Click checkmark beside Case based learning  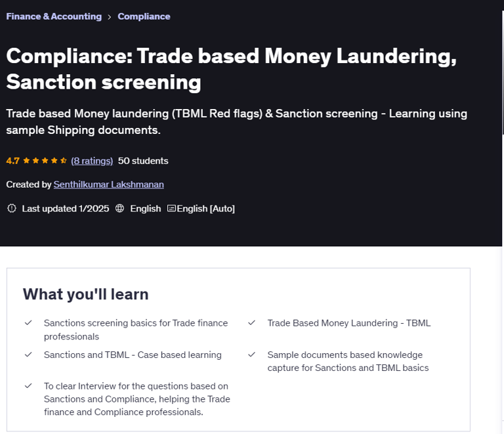click(28, 355)
